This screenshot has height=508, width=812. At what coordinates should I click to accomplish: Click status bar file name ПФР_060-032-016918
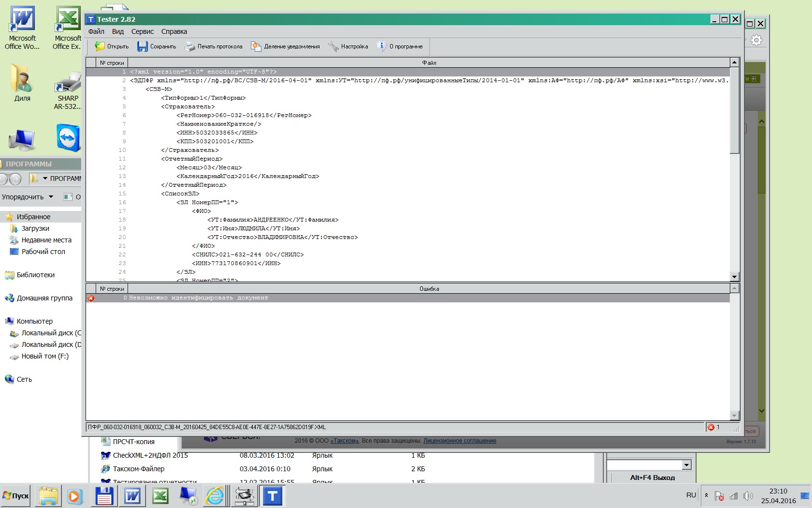tap(207, 427)
